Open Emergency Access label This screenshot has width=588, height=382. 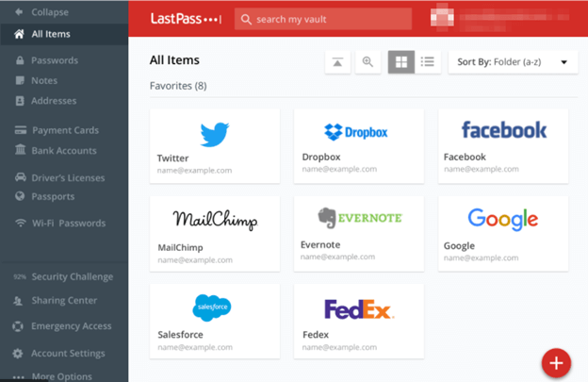pos(72,326)
